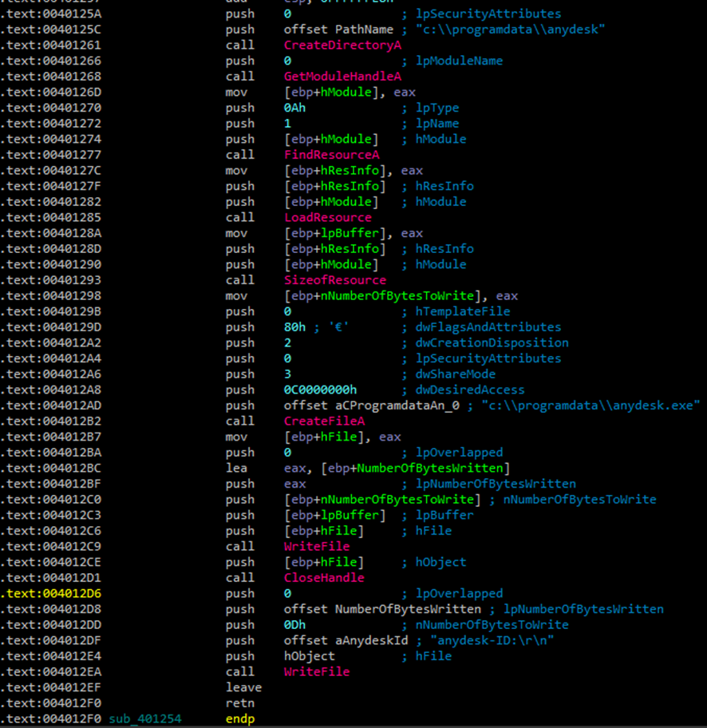Select [ebp+lpBuffer] in mov at 0040128A

tap(335, 233)
